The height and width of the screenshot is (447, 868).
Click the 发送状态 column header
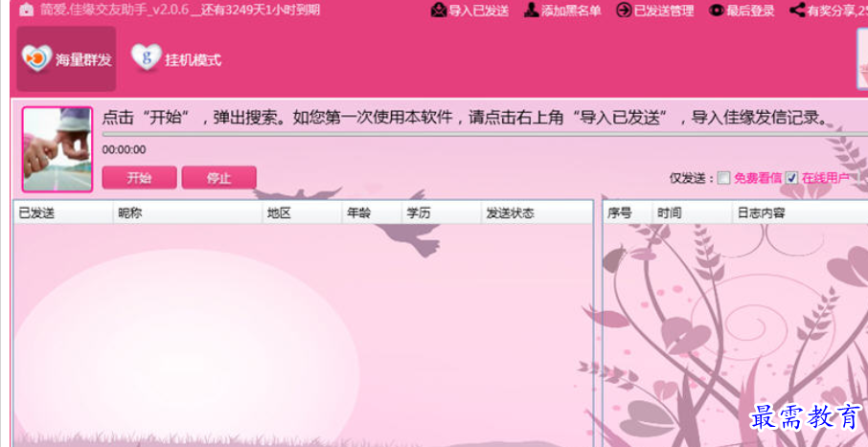point(537,213)
